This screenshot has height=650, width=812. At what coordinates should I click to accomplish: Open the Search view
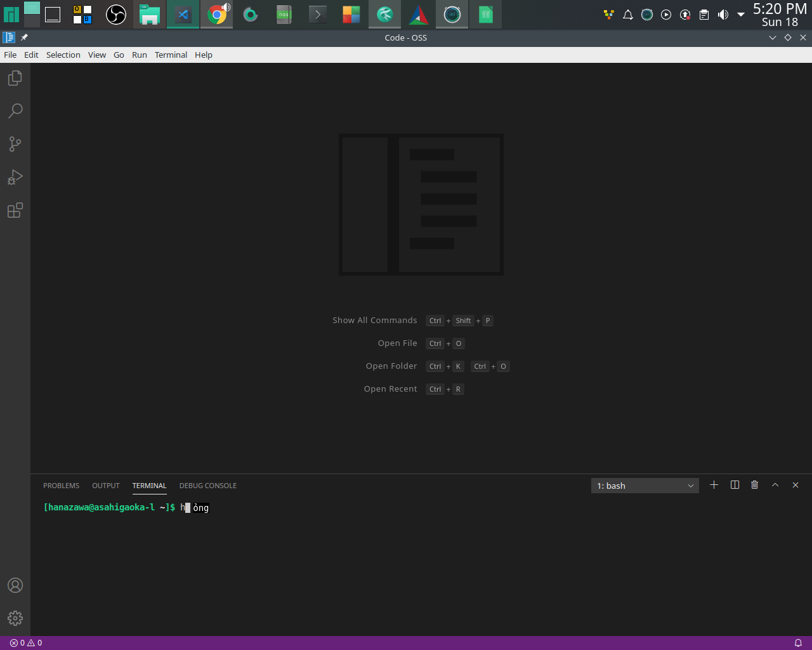pyautogui.click(x=15, y=110)
